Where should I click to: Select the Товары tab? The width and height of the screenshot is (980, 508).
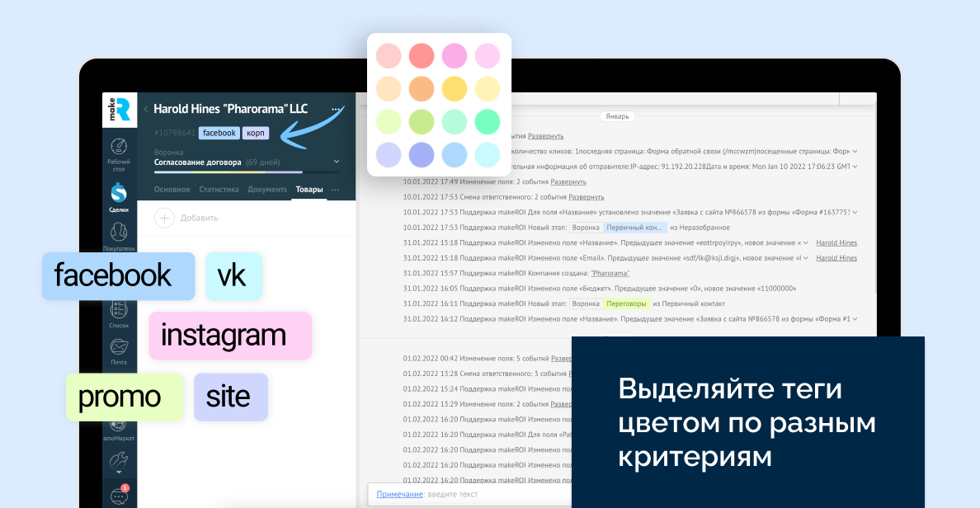click(x=309, y=190)
